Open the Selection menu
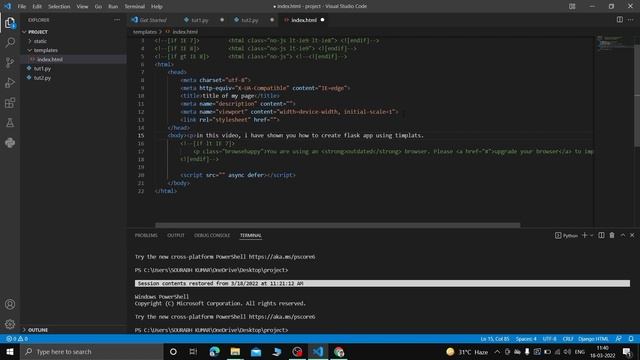640x360 pixels. pos(59,7)
